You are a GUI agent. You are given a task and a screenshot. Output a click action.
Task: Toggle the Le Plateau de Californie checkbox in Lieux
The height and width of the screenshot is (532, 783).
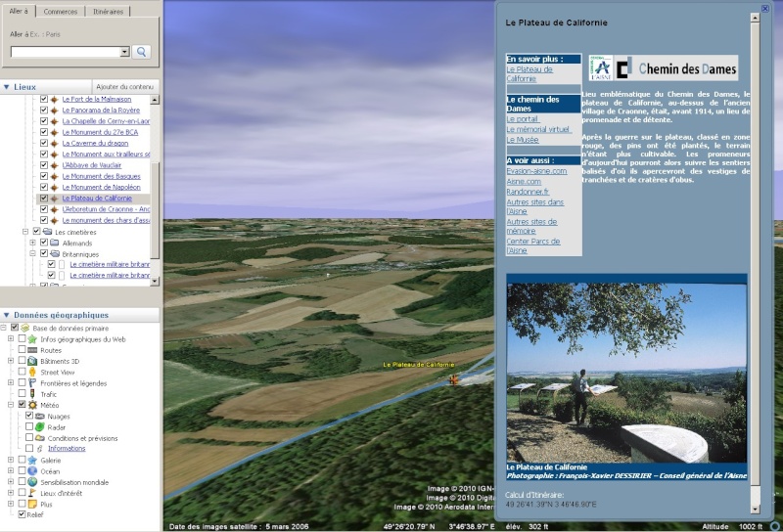coord(43,199)
